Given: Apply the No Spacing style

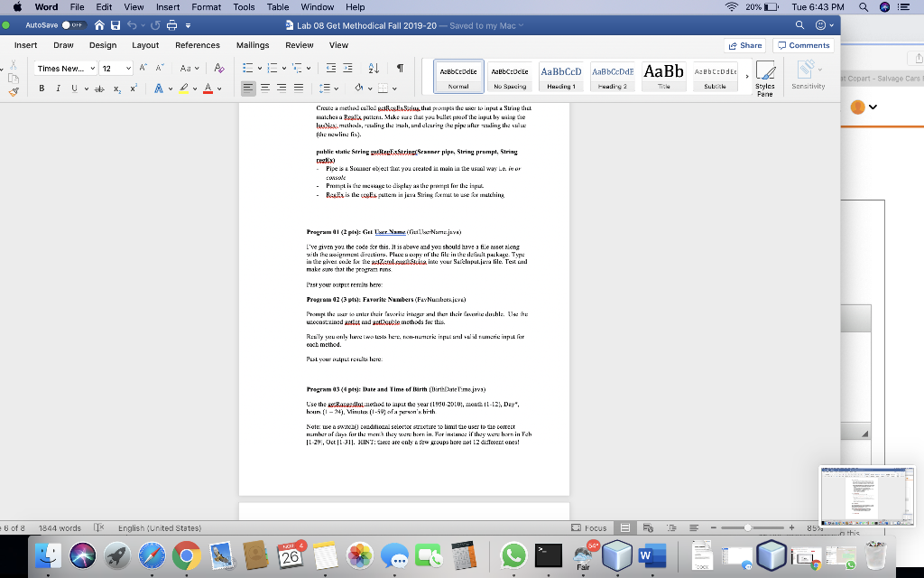Looking at the screenshot, I should pos(510,76).
